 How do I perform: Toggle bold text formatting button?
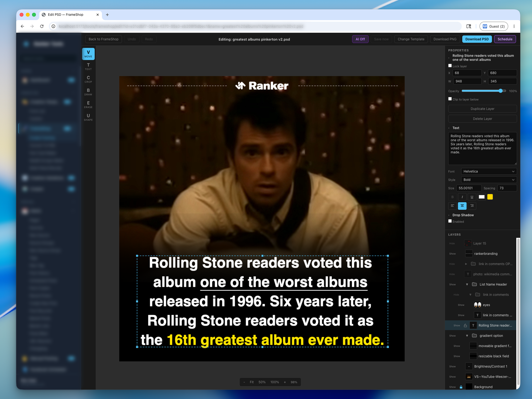click(x=452, y=197)
